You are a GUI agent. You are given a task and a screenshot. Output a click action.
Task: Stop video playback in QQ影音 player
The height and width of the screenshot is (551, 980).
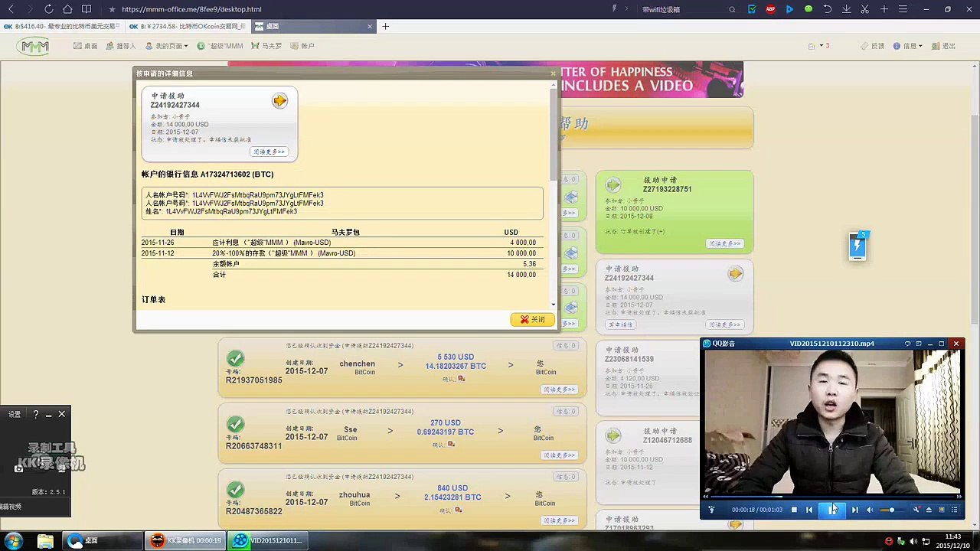794,510
